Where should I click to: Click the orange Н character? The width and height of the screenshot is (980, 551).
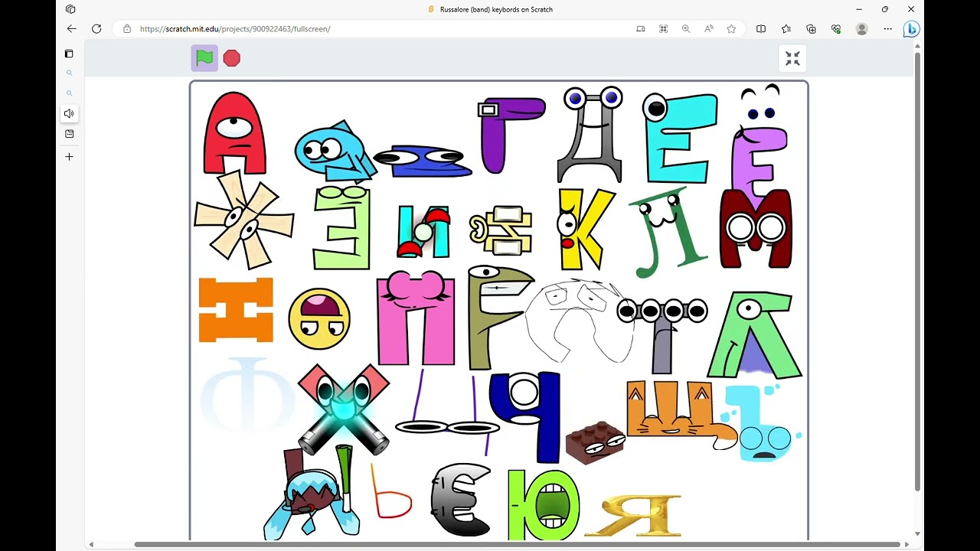point(236,310)
